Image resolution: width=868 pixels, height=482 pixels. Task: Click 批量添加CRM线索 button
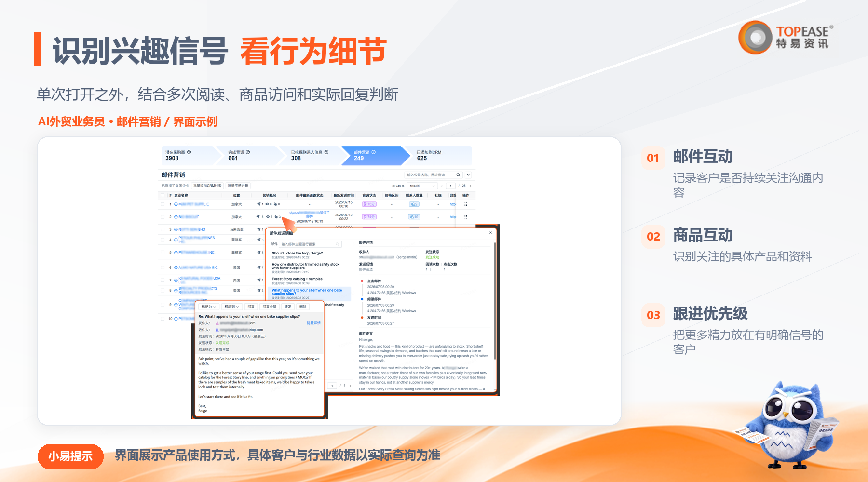207,186
